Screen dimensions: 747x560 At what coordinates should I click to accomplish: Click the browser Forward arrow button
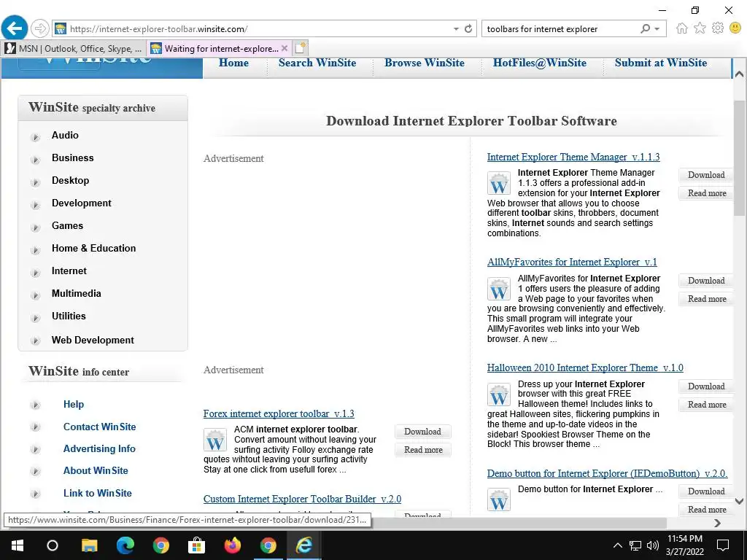pos(40,28)
